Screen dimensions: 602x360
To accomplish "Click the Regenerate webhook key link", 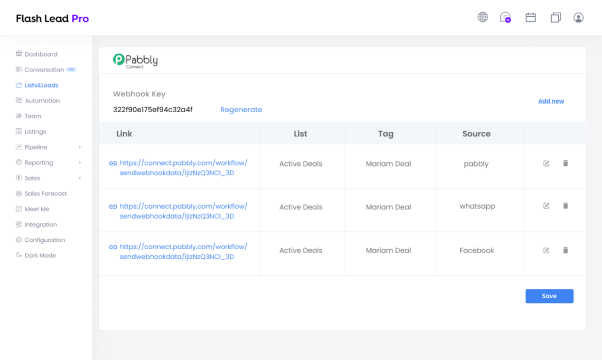I will point(241,109).
